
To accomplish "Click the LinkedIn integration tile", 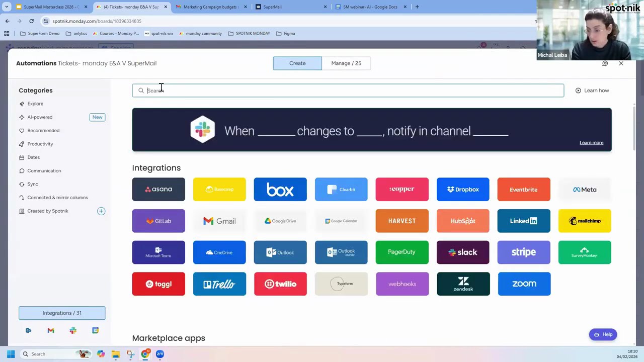I will click(x=524, y=221).
